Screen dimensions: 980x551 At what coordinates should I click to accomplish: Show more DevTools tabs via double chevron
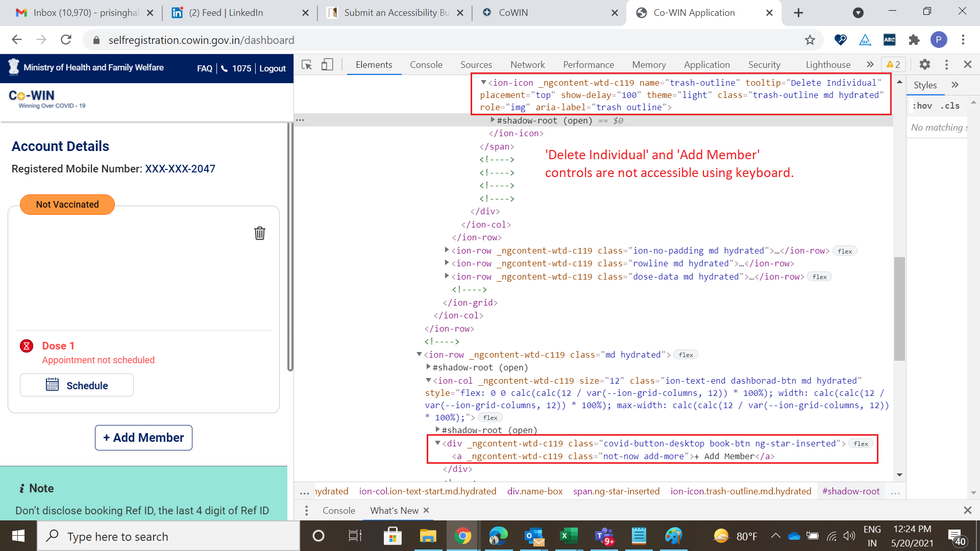[870, 64]
